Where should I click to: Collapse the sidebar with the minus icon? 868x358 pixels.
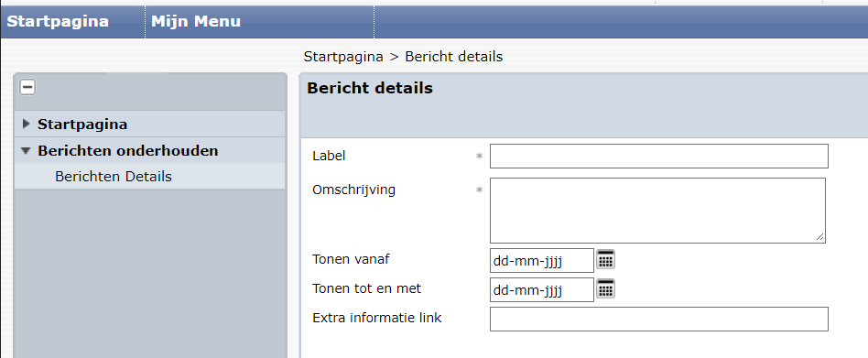pyautogui.click(x=27, y=87)
